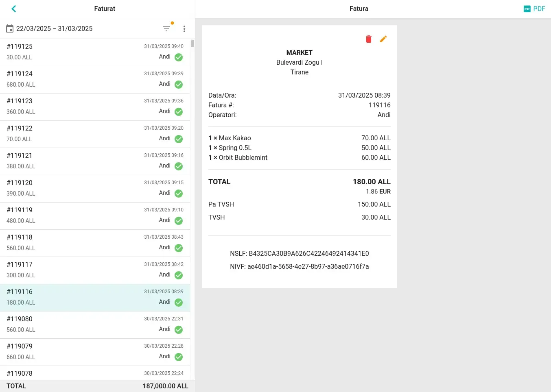
Task: Click the verified icon on invoice #119124
Action: pyautogui.click(x=178, y=84)
